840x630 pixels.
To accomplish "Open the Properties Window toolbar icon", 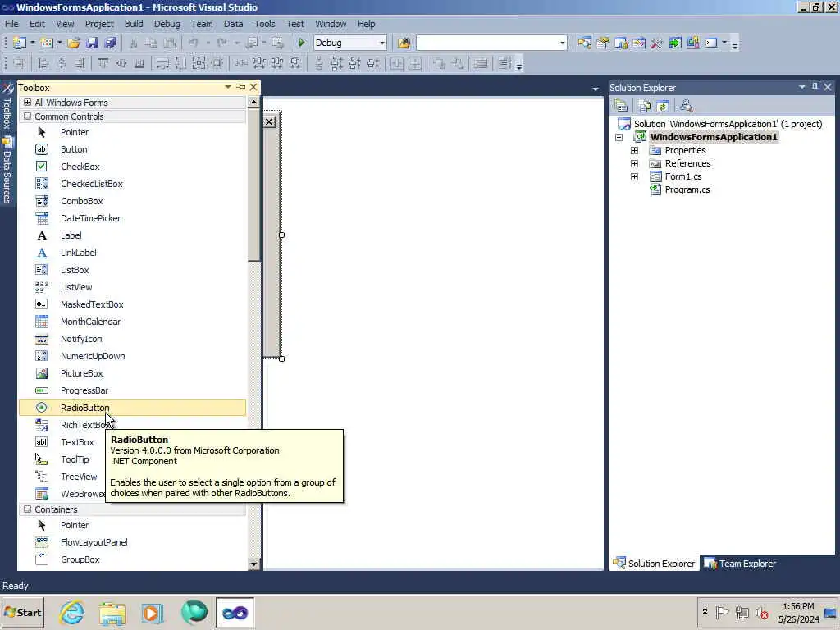I will click(603, 43).
